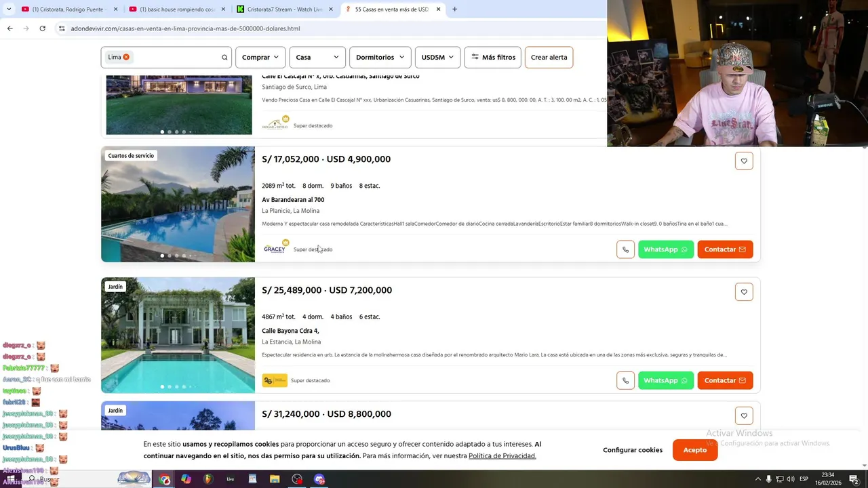Click the site information icon in address bar

62,28
